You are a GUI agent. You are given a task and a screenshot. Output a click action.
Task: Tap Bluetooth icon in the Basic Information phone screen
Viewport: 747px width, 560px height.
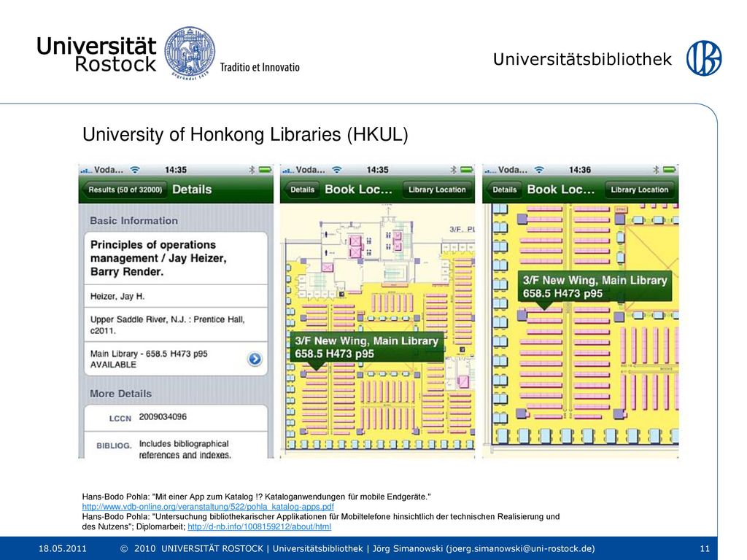click(x=252, y=169)
